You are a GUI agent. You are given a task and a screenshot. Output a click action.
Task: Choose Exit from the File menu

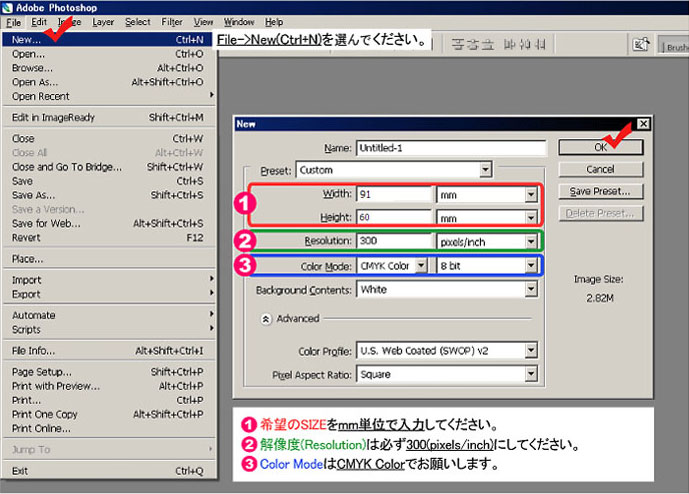108,471
